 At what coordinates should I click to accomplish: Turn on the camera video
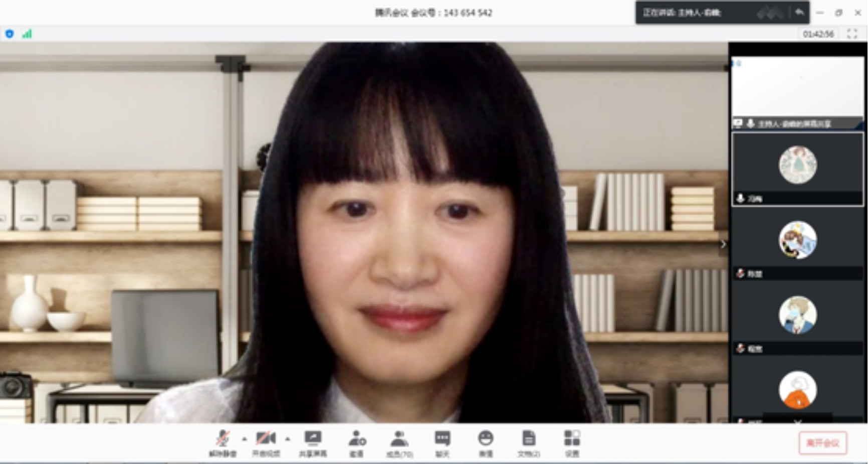266,442
